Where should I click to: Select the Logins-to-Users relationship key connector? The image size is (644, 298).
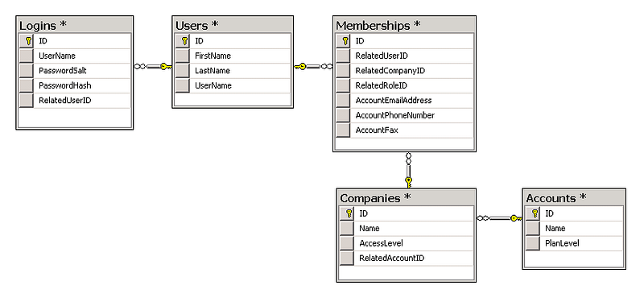pos(152,66)
